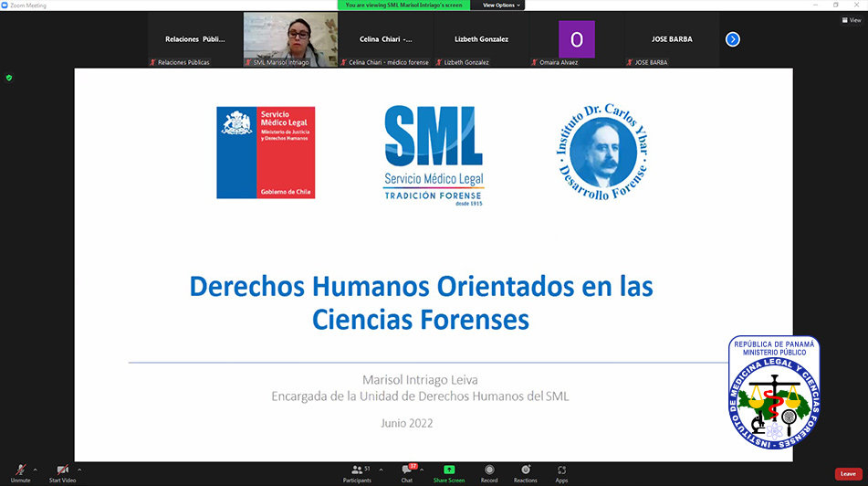This screenshot has height=486, width=868.
Task: Change layout with View button
Action: click(x=852, y=20)
